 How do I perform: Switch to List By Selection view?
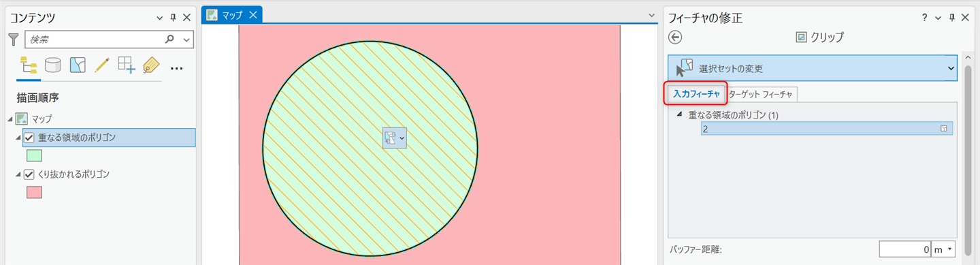point(78,65)
